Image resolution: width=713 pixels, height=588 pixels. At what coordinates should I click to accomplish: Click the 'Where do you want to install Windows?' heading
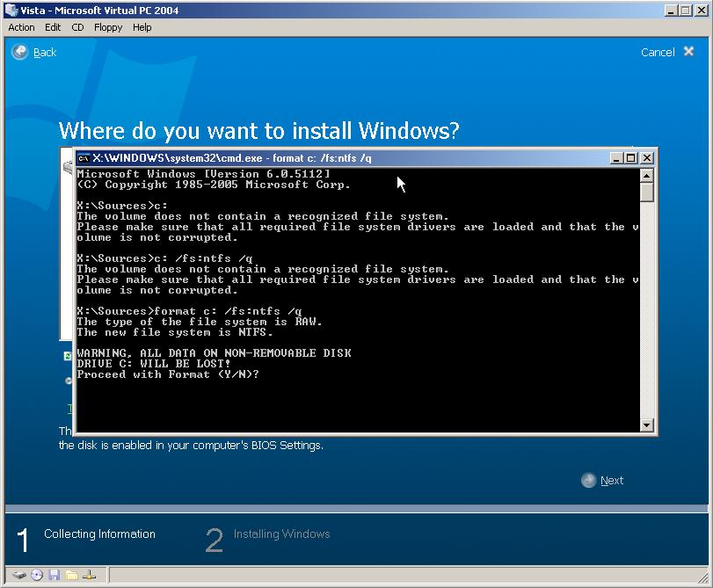pyautogui.click(x=259, y=131)
